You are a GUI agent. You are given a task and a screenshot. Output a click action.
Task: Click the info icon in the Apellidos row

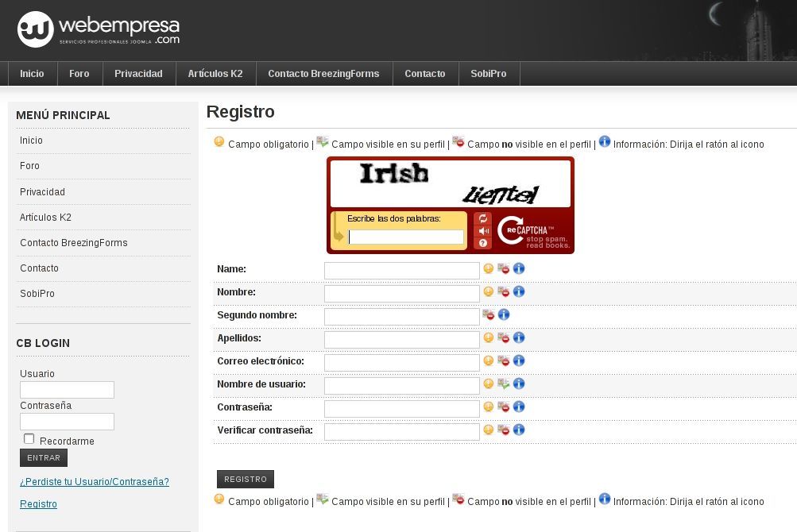tap(518, 337)
